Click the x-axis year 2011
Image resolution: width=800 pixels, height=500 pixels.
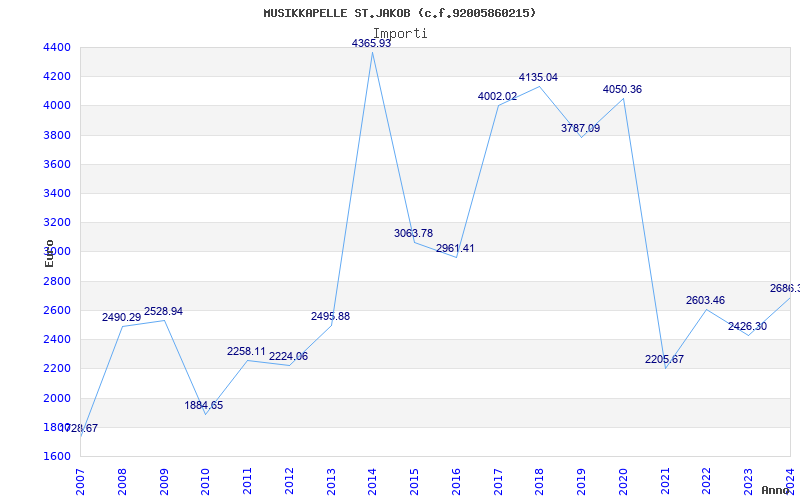[247, 482]
